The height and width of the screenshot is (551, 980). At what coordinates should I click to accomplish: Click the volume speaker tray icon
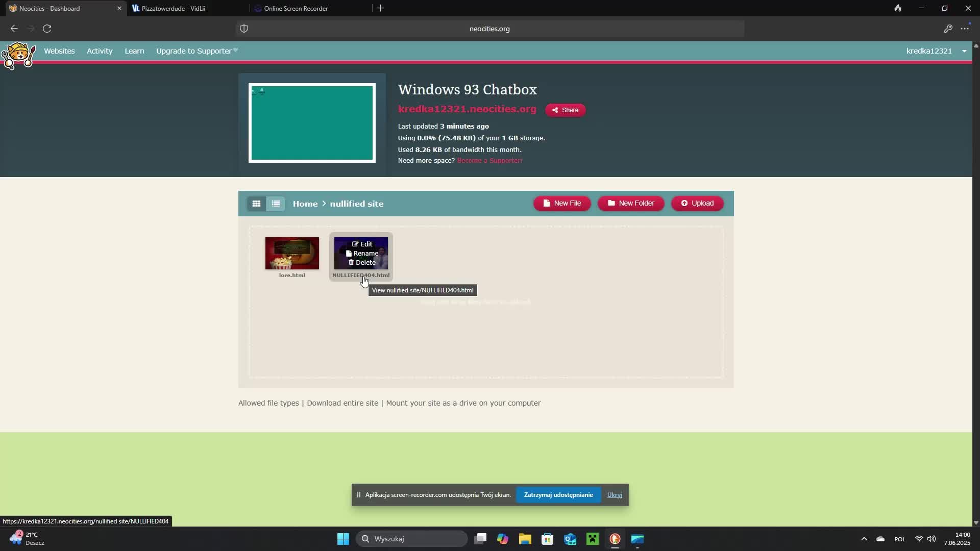[932, 539]
